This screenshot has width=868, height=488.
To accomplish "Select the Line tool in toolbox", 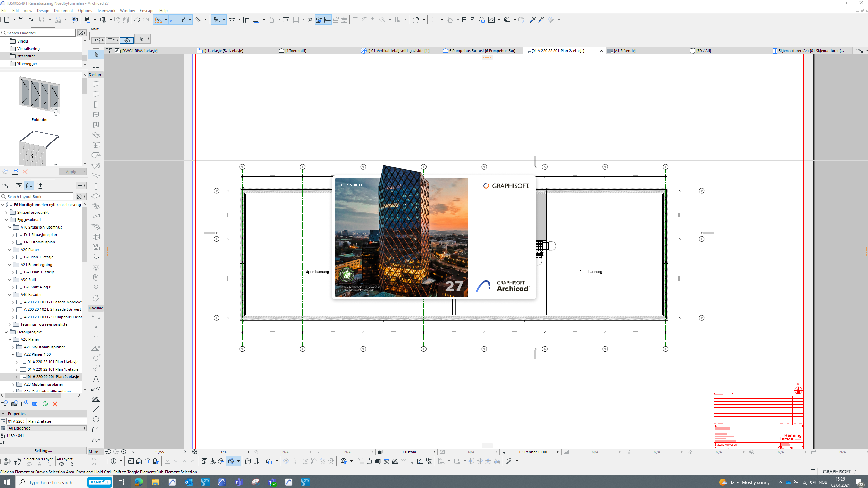I will pyautogui.click(x=96, y=409).
